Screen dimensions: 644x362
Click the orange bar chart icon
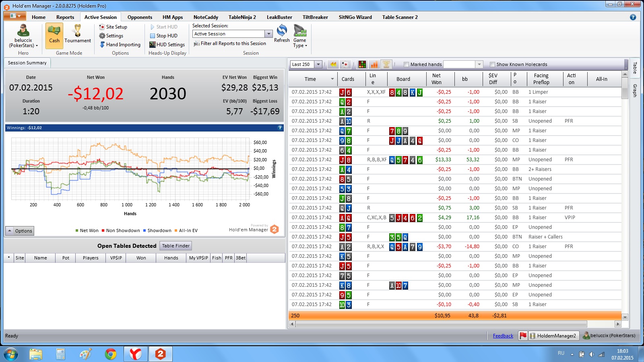coord(374,64)
